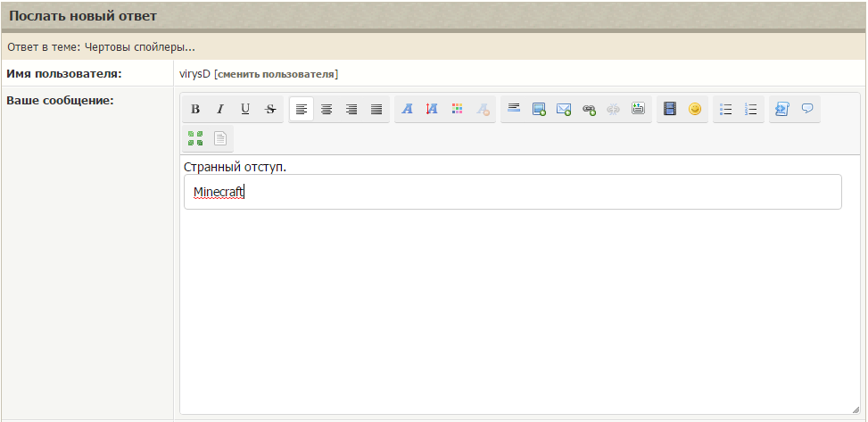Insert a horizontal rule

click(x=514, y=109)
